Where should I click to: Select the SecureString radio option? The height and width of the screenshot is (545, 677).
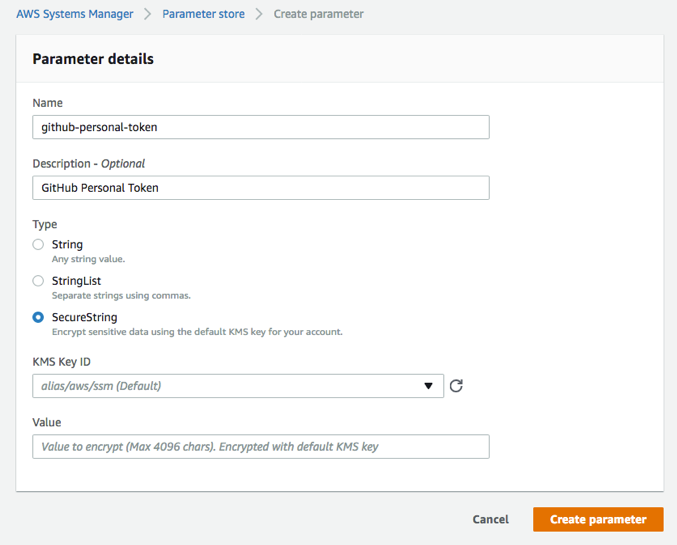(38, 317)
